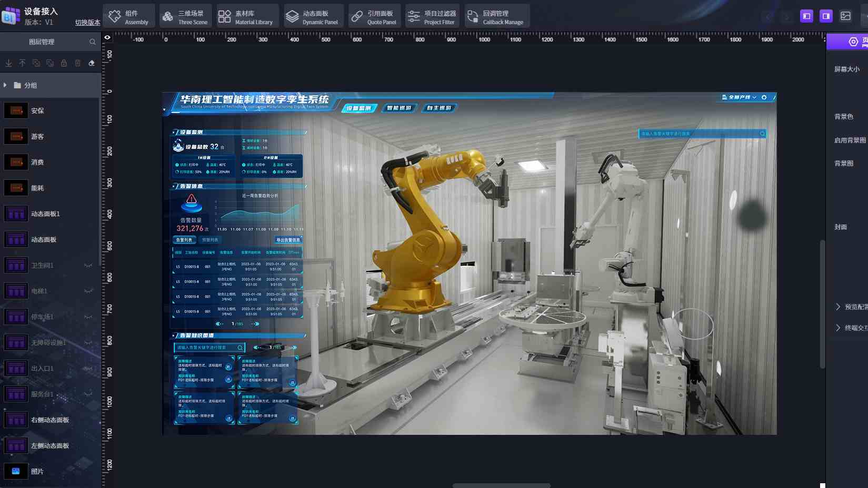
Task: Toggle the left panel layout icon
Action: [x=806, y=16]
